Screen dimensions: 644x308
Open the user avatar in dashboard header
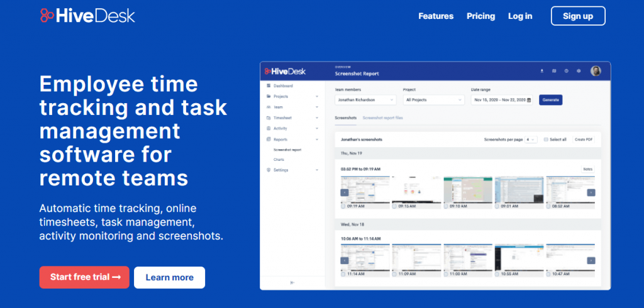[x=596, y=71]
